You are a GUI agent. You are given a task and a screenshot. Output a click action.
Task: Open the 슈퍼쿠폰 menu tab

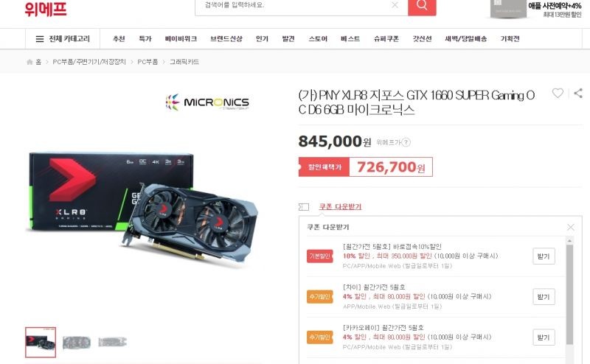[386, 39]
